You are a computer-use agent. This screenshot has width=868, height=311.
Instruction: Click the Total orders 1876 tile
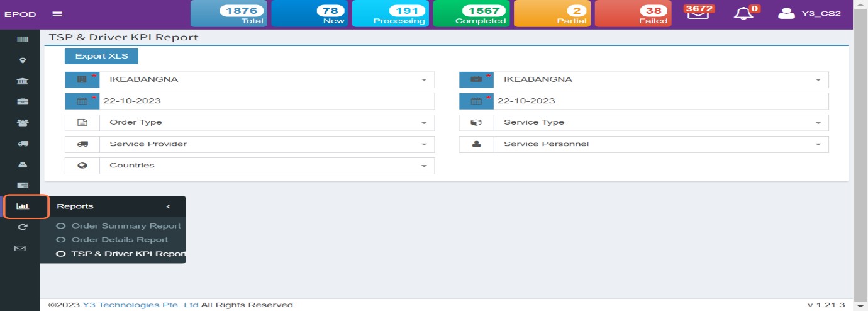[x=228, y=13]
